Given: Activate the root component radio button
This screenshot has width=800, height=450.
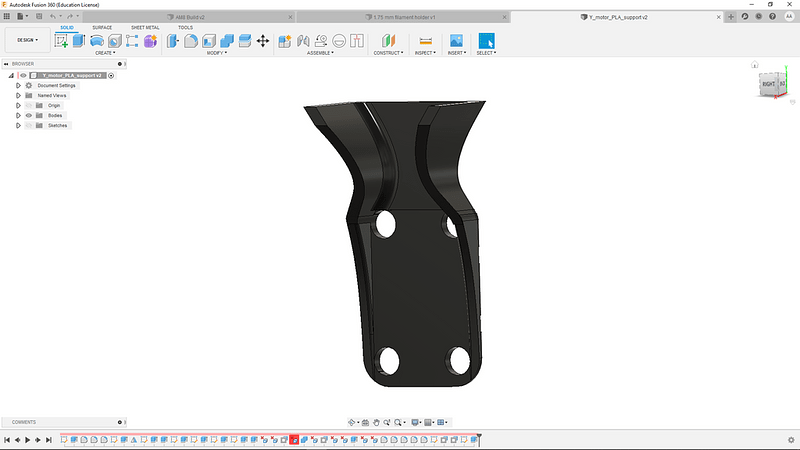Looking at the screenshot, I should pyautogui.click(x=111, y=76).
